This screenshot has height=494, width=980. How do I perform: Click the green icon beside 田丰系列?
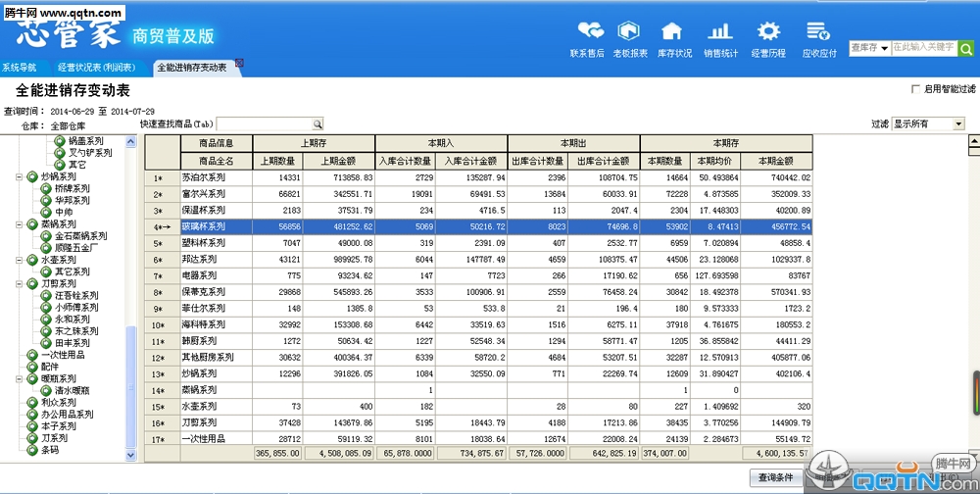point(46,343)
